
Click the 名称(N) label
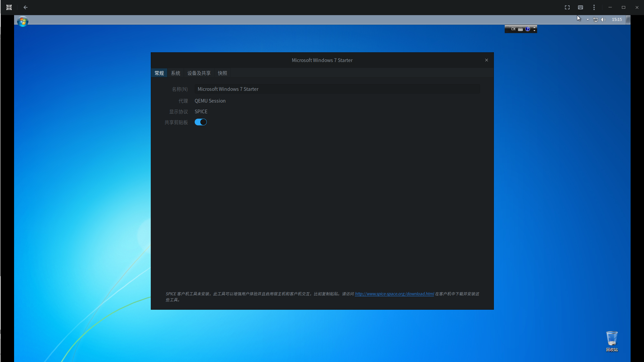point(180,89)
